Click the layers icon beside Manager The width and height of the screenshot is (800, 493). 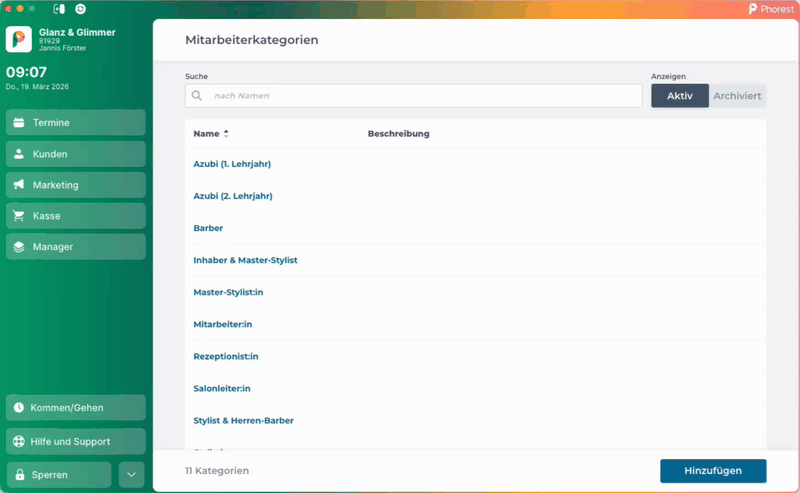click(x=19, y=247)
